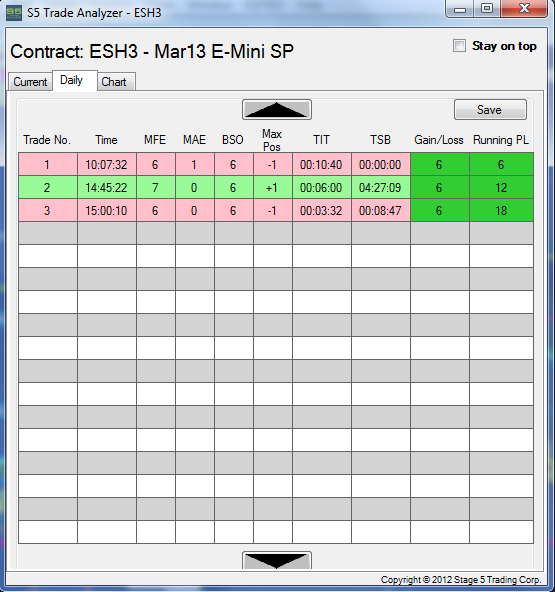Click the Time column header
Viewport: 555px width, 592px height.
point(106,140)
